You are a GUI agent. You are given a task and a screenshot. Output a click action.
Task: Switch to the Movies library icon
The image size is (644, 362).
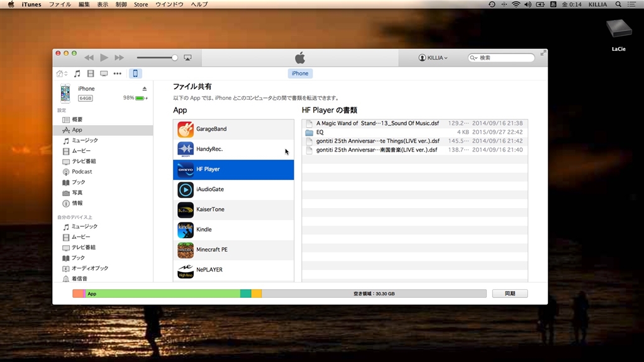91,74
